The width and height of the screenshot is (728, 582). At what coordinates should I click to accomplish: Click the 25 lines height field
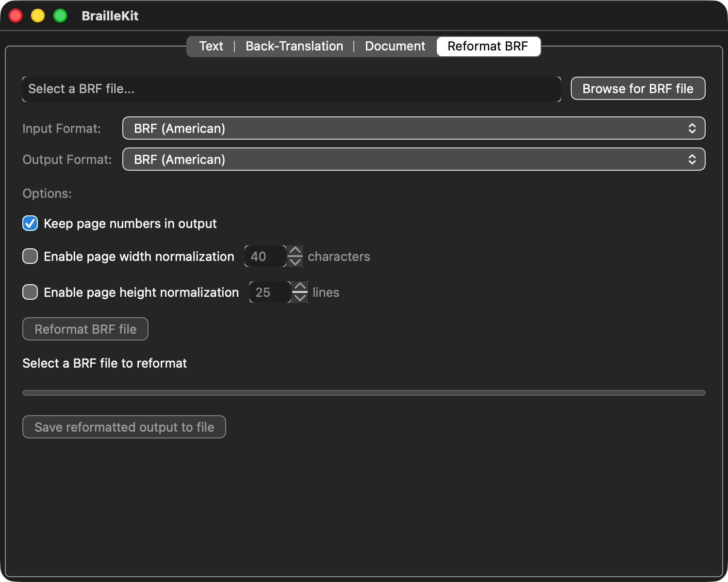pos(270,292)
